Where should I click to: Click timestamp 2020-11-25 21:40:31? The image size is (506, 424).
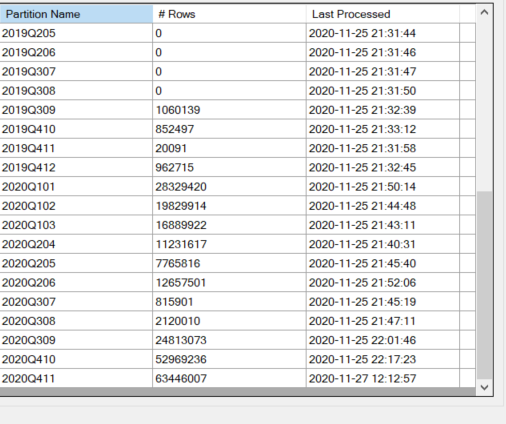coord(362,244)
